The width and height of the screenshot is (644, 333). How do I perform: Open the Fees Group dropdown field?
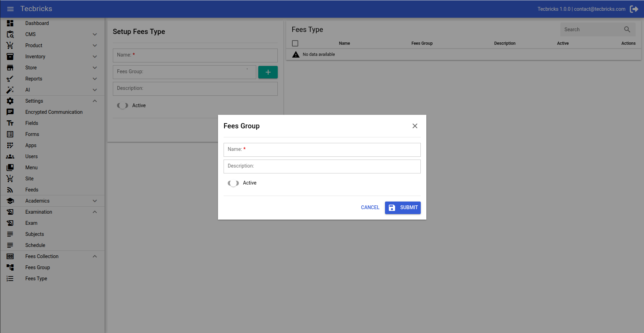click(184, 72)
